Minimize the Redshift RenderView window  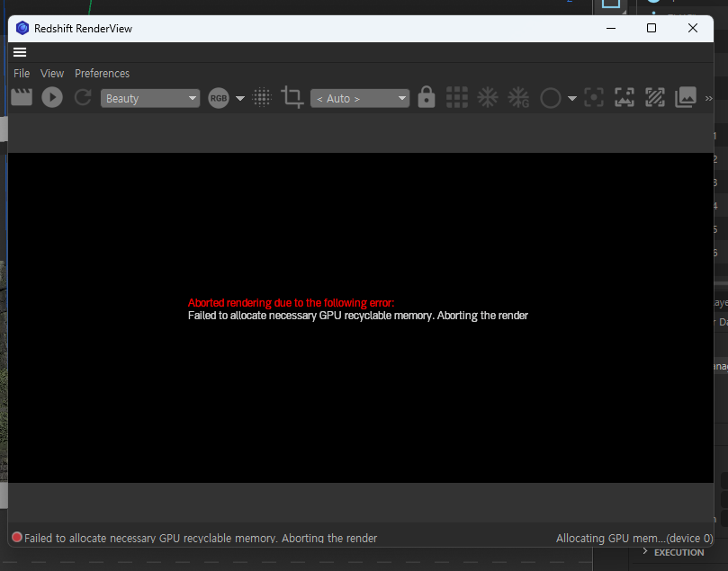click(611, 28)
